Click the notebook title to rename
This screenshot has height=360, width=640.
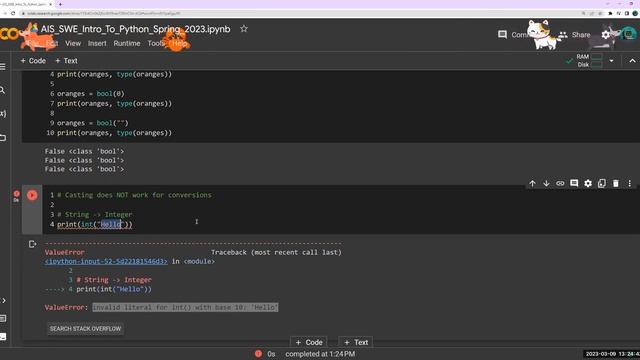(x=136, y=29)
